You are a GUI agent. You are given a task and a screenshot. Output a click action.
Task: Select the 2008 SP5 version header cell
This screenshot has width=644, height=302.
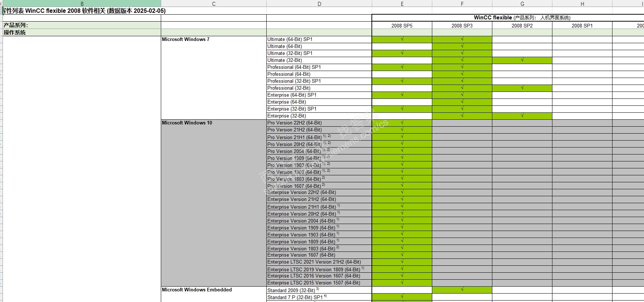402,26
